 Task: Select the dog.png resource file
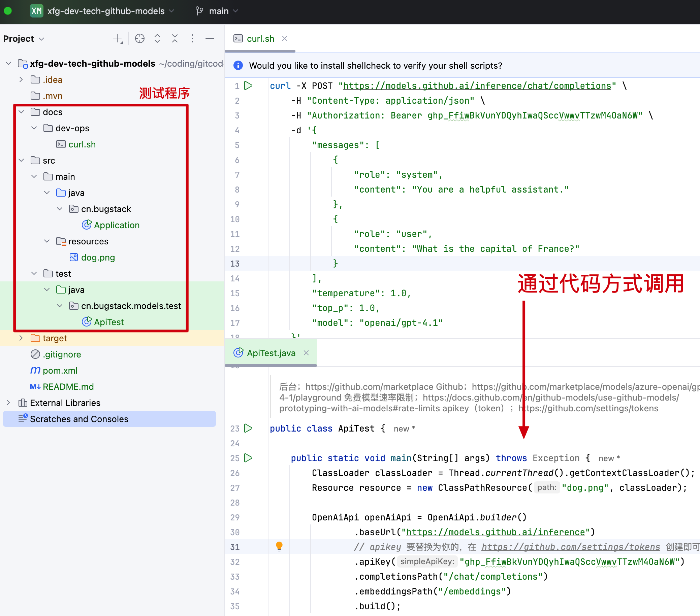pyautogui.click(x=98, y=258)
